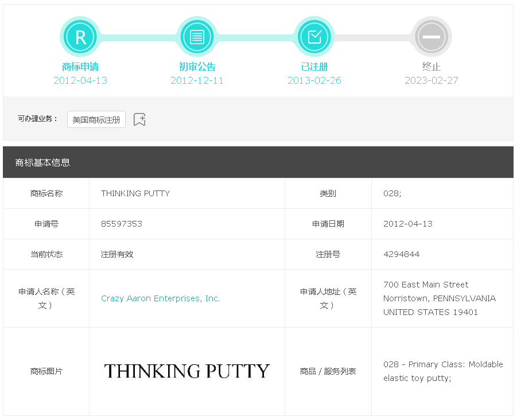Select the 700 East Main Street address

click(x=440, y=298)
